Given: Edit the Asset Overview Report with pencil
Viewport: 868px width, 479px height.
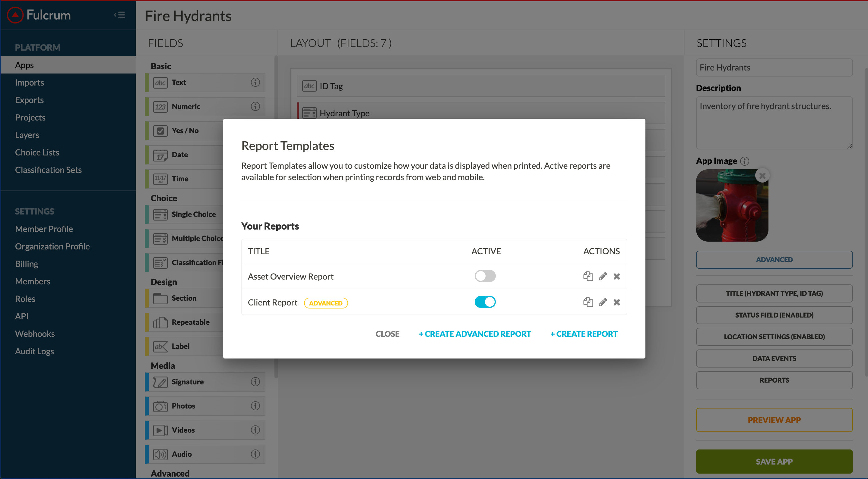Looking at the screenshot, I should [x=603, y=276].
